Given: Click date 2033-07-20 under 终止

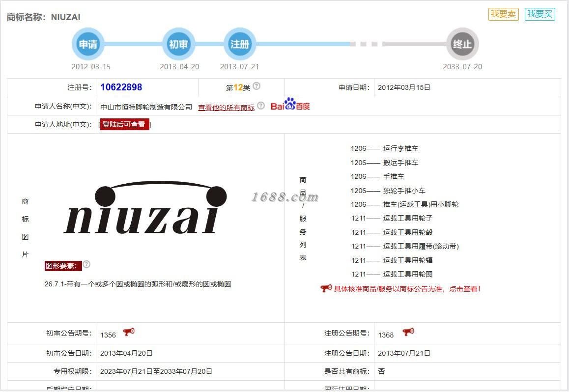Looking at the screenshot, I should [462, 67].
